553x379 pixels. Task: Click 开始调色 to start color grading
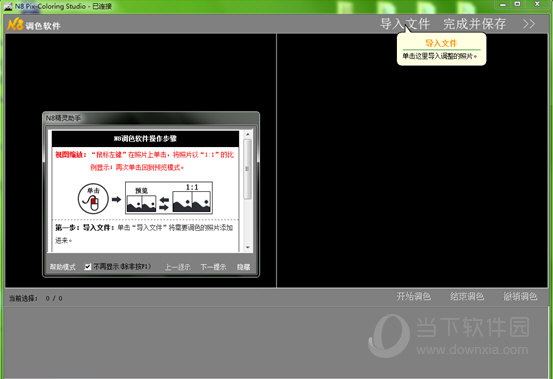point(414,296)
